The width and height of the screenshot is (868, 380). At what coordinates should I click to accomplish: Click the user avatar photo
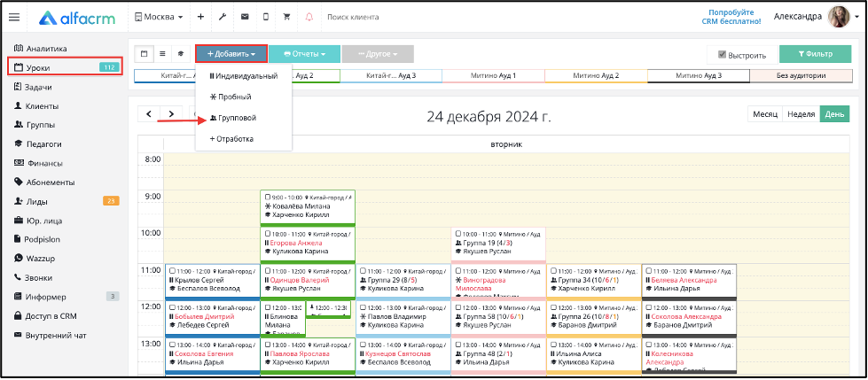(839, 17)
